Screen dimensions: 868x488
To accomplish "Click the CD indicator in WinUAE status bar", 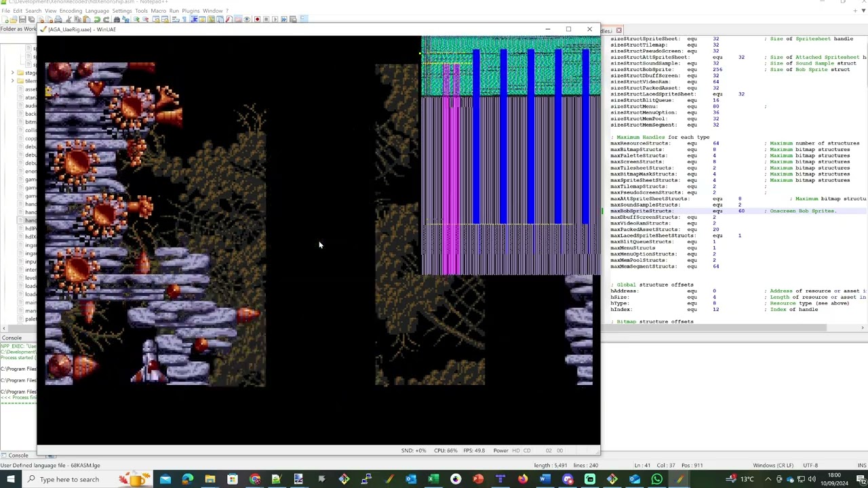I will pos(527,451).
